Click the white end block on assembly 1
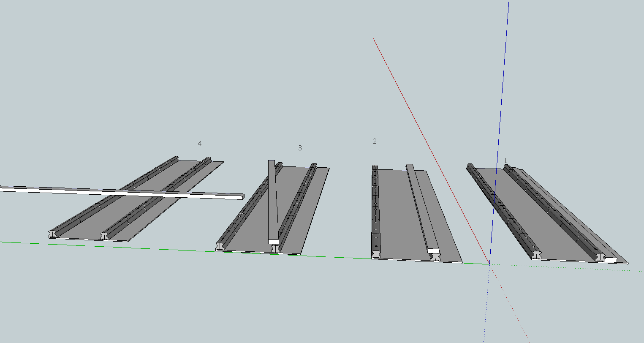This screenshot has width=644, height=343. click(611, 260)
